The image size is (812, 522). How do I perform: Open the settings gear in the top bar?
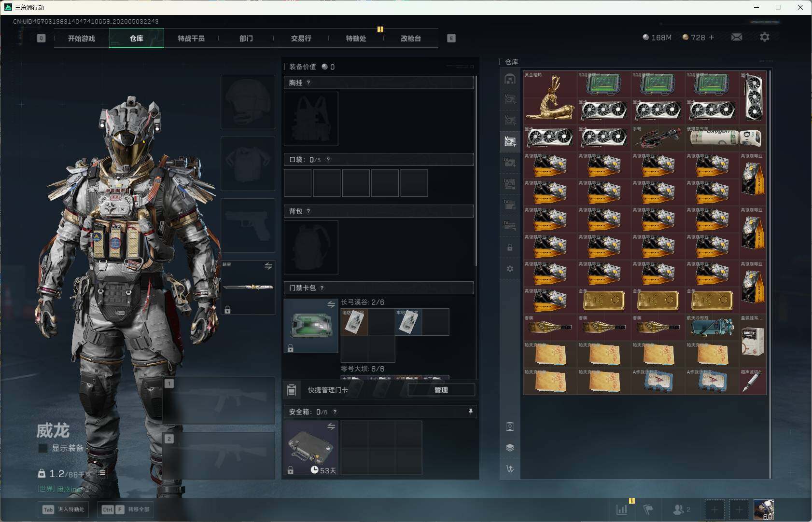tap(765, 37)
